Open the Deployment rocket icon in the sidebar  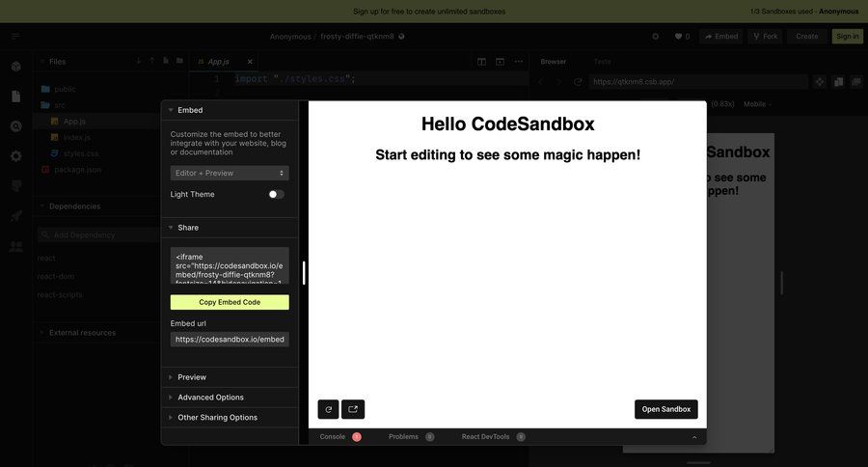pos(16,216)
